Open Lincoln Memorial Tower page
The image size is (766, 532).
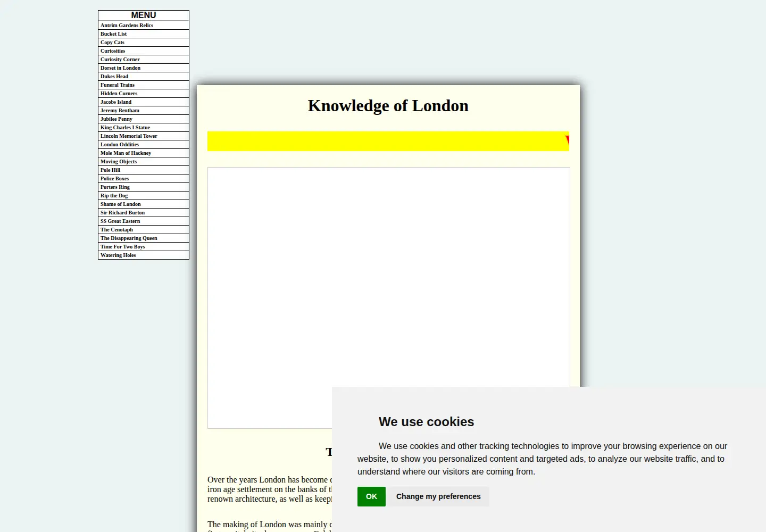point(144,136)
